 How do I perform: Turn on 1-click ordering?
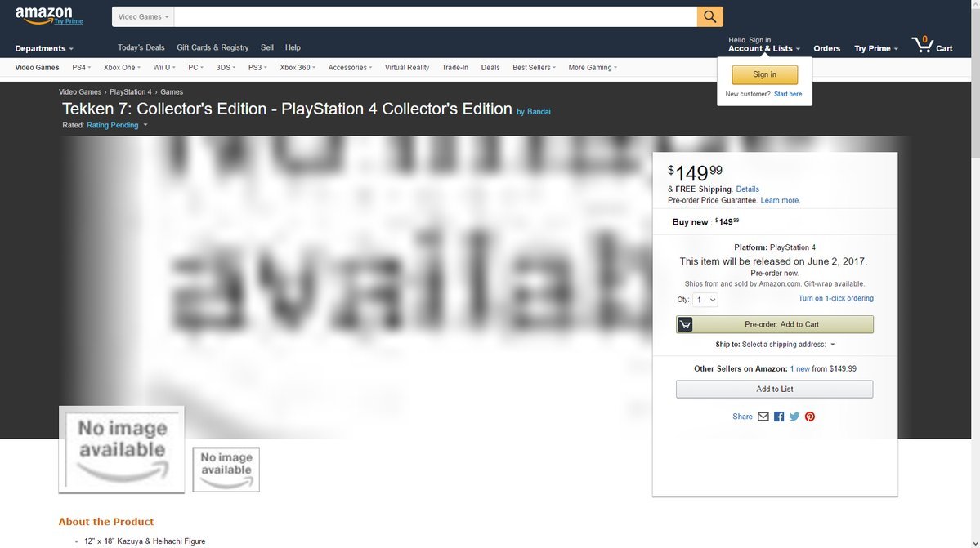coord(835,298)
